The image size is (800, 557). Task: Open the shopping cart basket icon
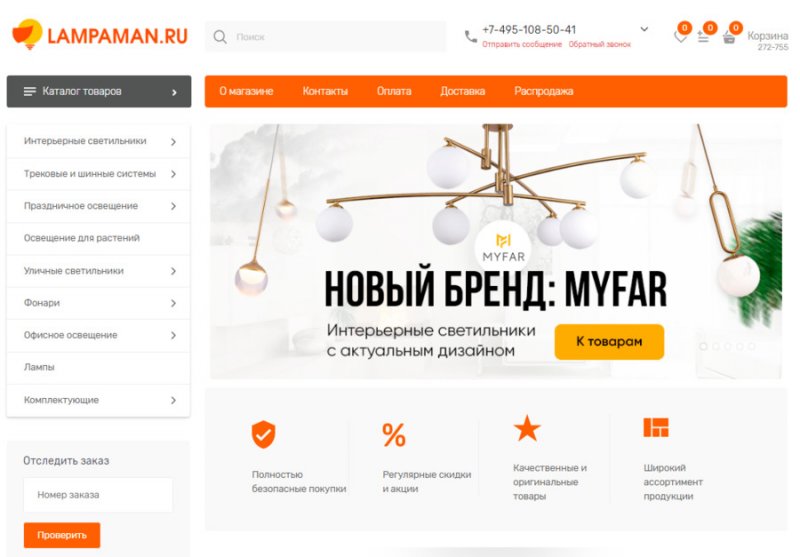pos(729,37)
